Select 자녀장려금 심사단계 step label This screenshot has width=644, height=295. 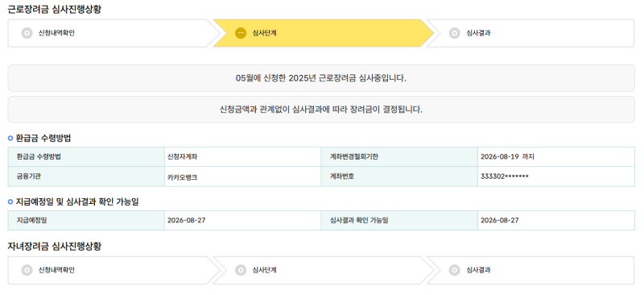[264, 270]
